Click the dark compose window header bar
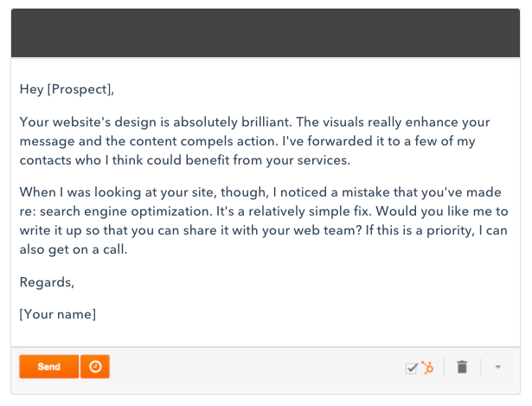532x406 pixels. (266, 33)
